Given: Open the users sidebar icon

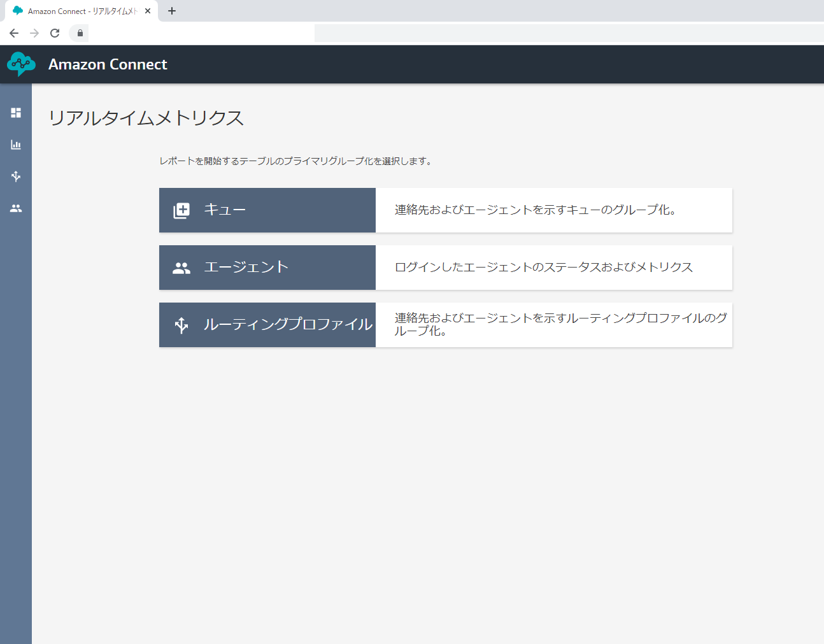Looking at the screenshot, I should pos(16,208).
